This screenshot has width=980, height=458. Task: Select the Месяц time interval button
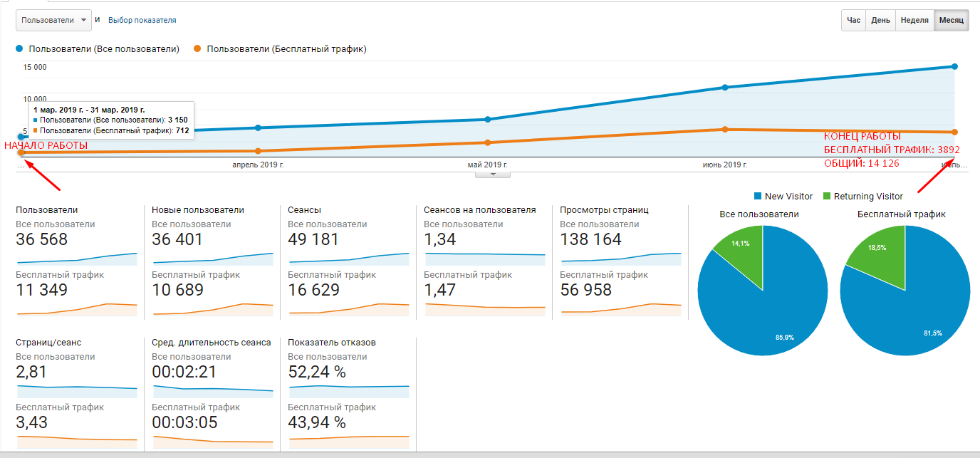click(x=952, y=21)
